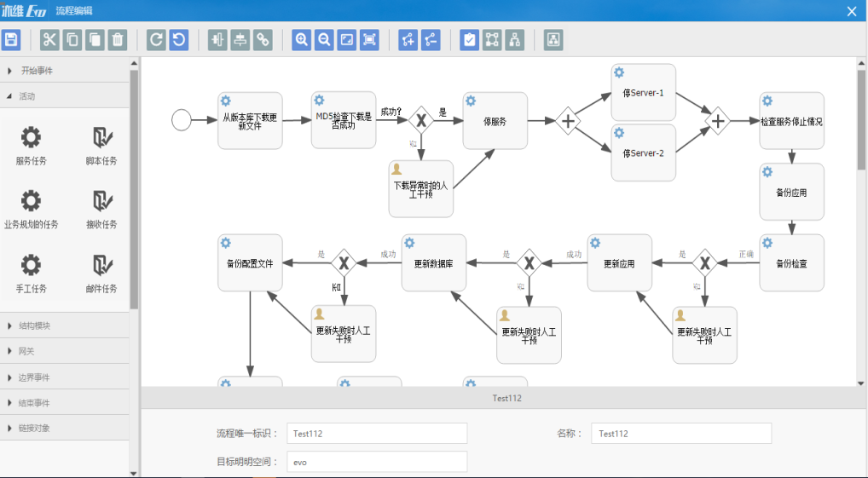Click the trash Delete icon

118,40
